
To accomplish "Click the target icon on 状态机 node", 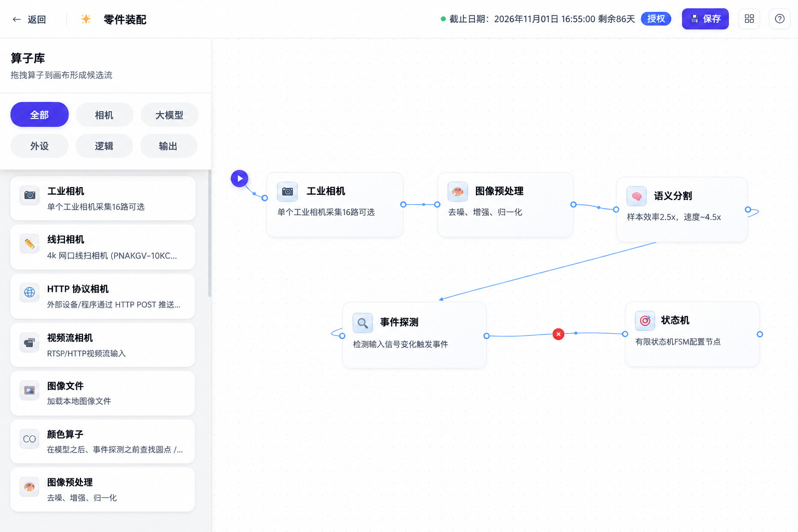I will [x=645, y=321].
